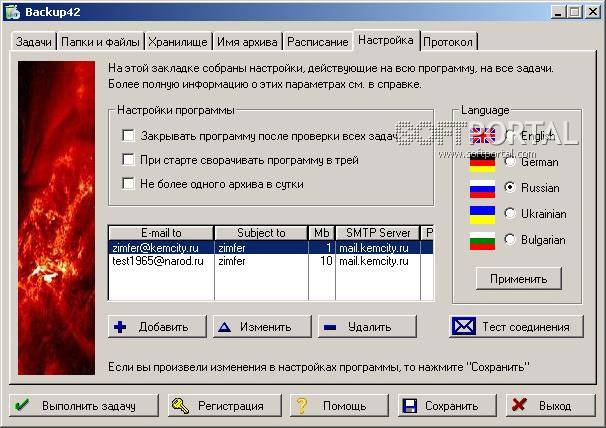The image size is (606, 428).
Task: Click the Помощь button label
Action: pos(344,406)
